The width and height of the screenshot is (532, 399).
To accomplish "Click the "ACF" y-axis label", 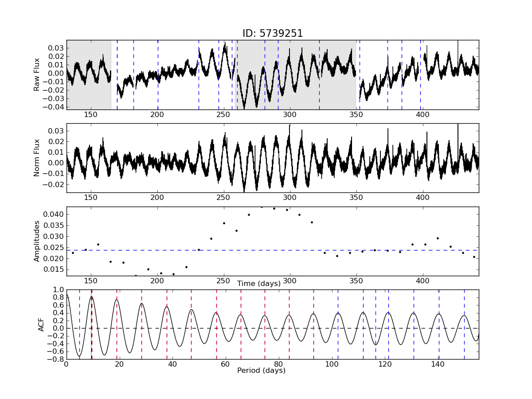I will [41, 325].
